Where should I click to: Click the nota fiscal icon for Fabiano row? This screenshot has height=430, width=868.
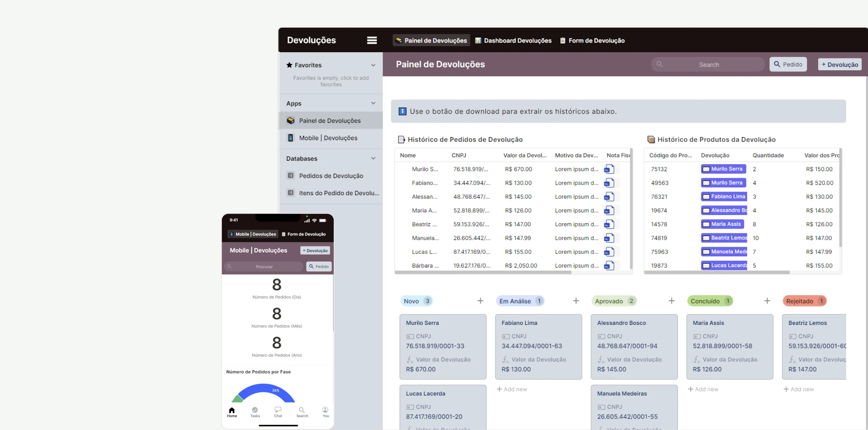click(x=610, y=183)
